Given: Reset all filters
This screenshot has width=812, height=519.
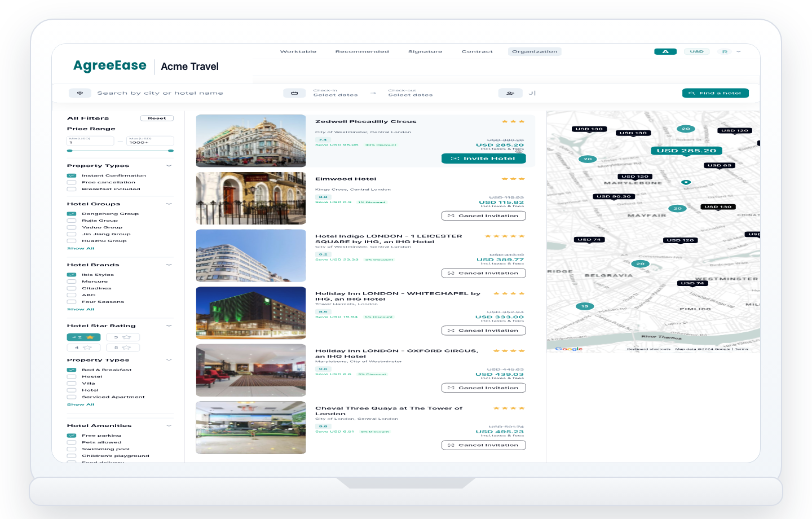Looking at the screenshot, I should point(157,118).
